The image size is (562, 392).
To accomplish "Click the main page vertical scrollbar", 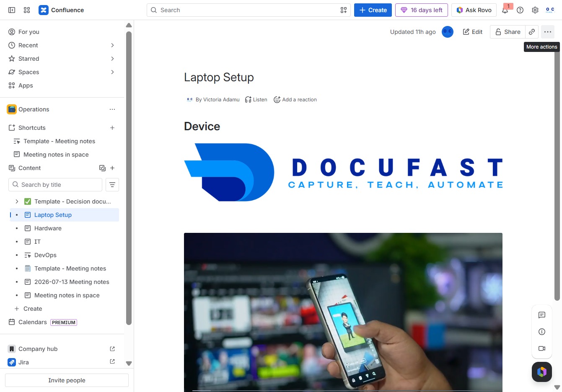I will pyautogui.click(x=557, y=165).
